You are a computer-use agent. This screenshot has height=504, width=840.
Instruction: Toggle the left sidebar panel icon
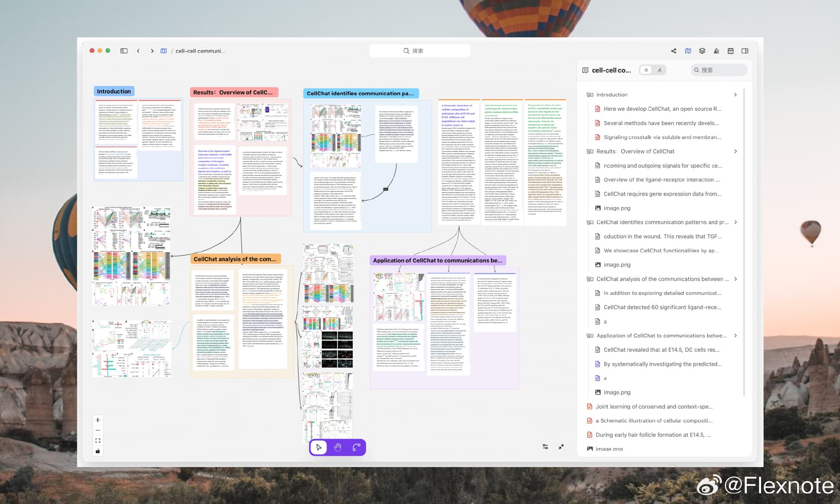tap(124, 51)
